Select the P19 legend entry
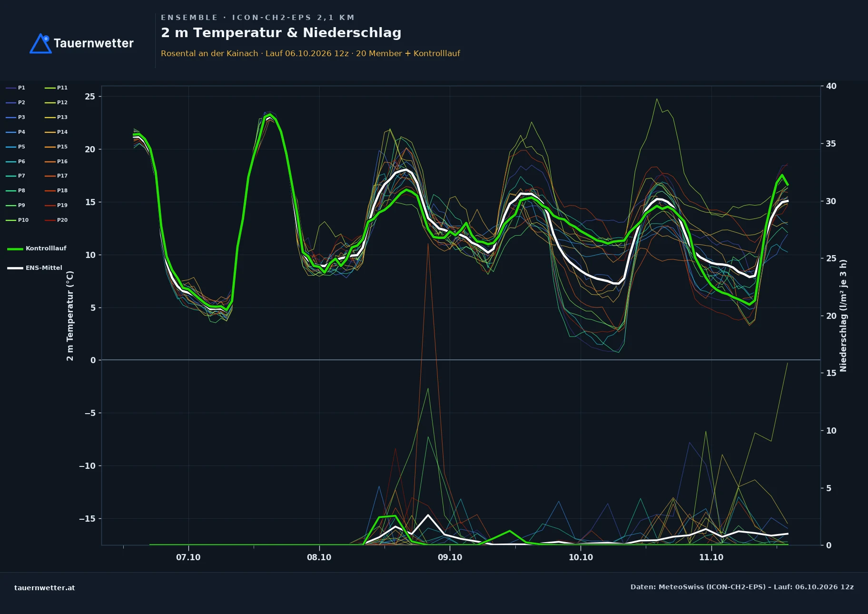 [x=56, y=205]
